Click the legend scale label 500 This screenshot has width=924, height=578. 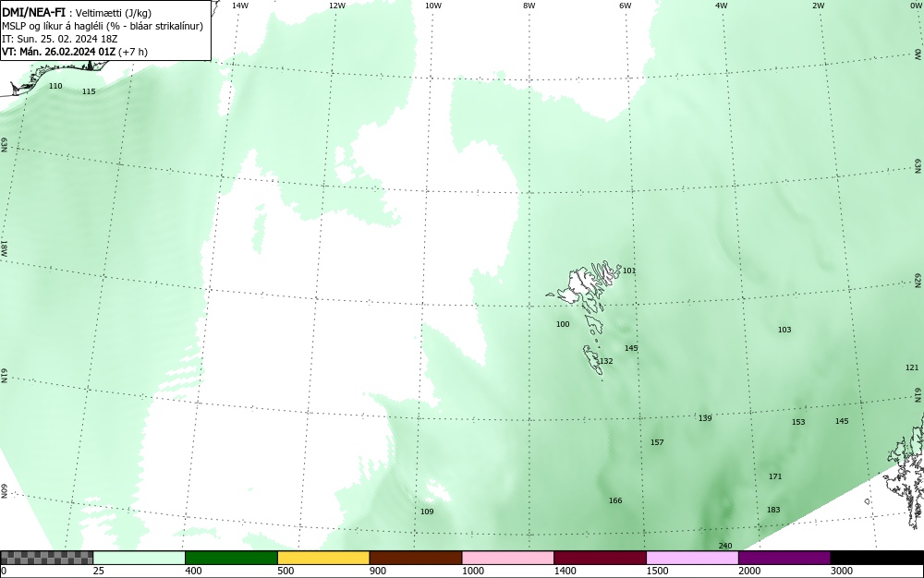[x=286, y=571]
